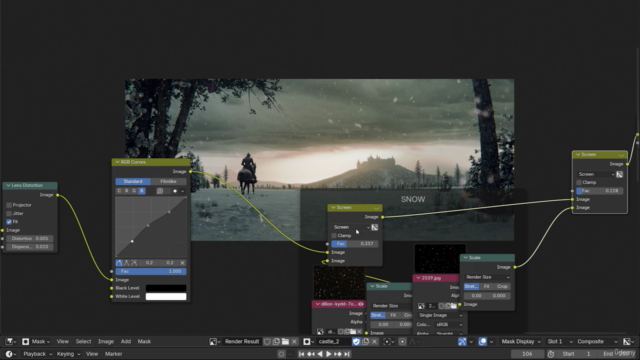Screen dimensions: 640x360
Task: Open the Composite pass dropdown
Action: [597, 341]
